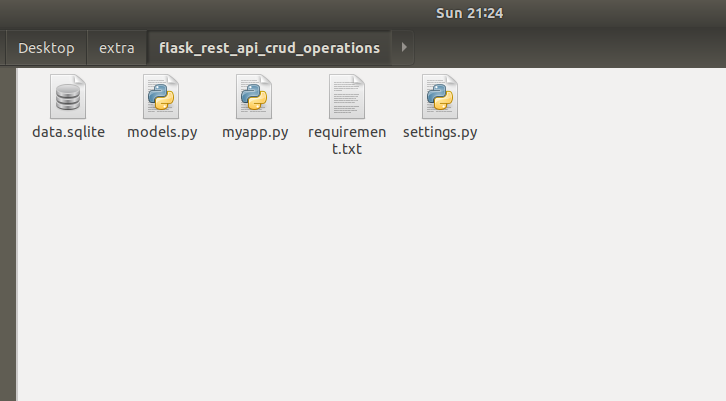Go to Desktop in the path bar
Screen dimensions: 726x401
click(46, 48)
